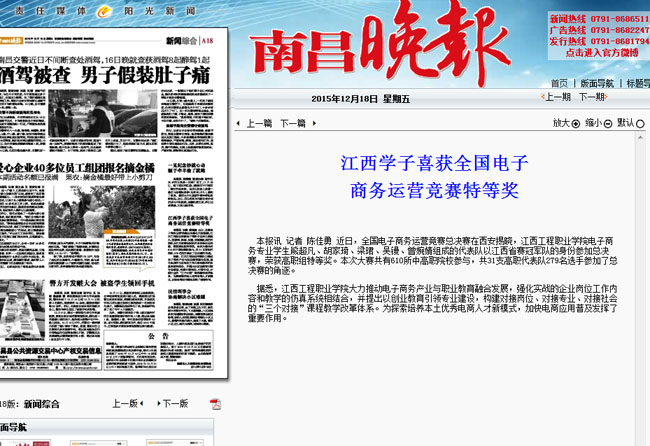Open the 标题导航 menu item
Viewport: 650px width, 446px height.
pos(638,83)
